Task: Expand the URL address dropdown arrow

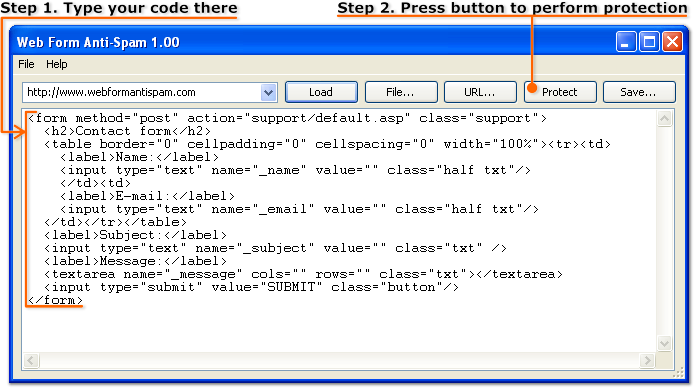Action: point(268,92)
